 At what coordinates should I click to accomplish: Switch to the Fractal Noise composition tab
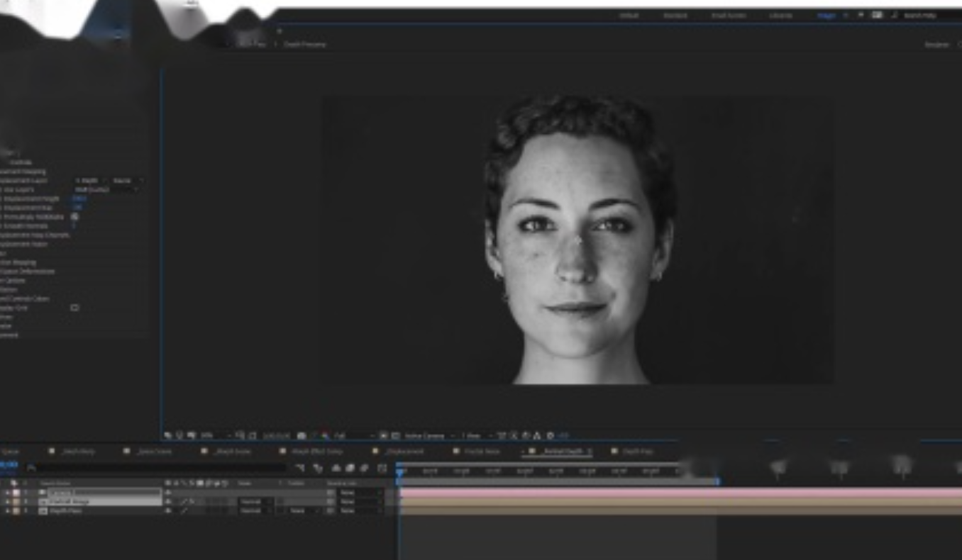(x=482, y=451)
